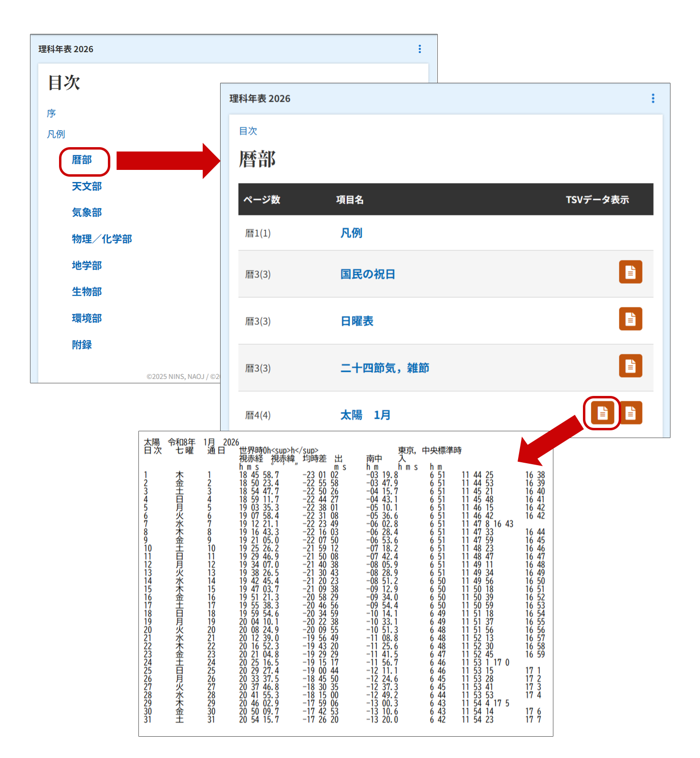Open the 環境部 section
700x758 pixels.
[x=87, y=318]
